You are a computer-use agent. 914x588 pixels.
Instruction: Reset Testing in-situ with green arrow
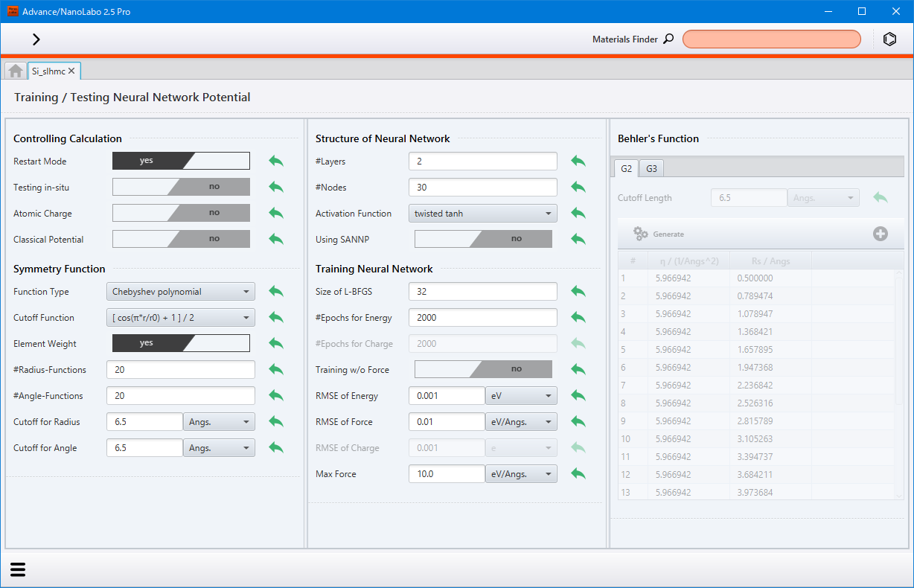click(x=276, y=187)
